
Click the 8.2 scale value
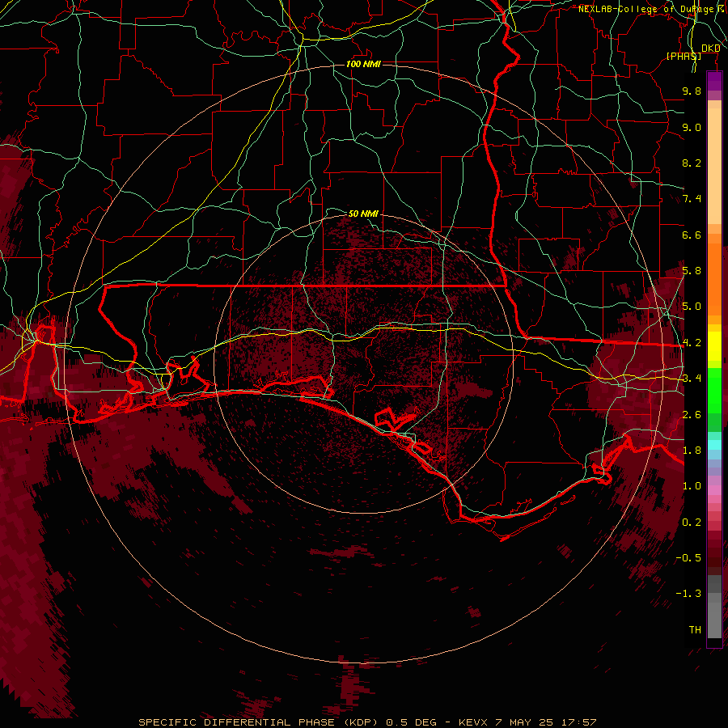coord(692,163)
